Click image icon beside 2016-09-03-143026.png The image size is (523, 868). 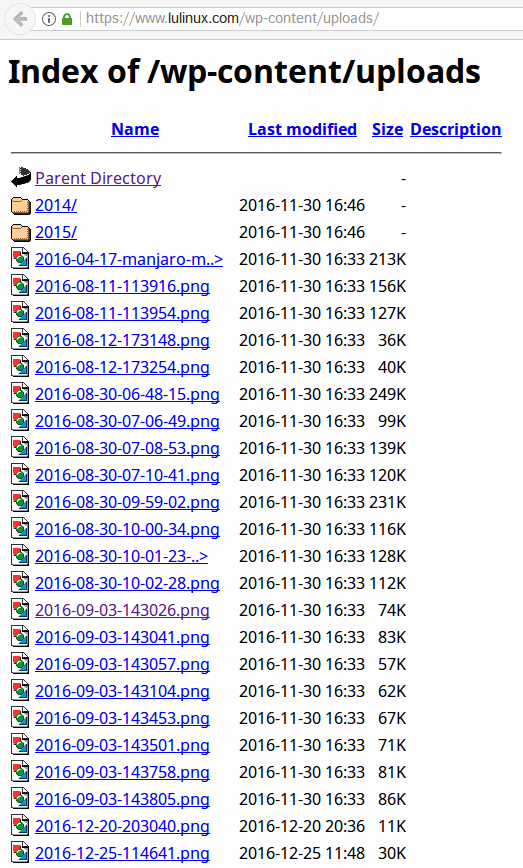[x=20, y=610]
